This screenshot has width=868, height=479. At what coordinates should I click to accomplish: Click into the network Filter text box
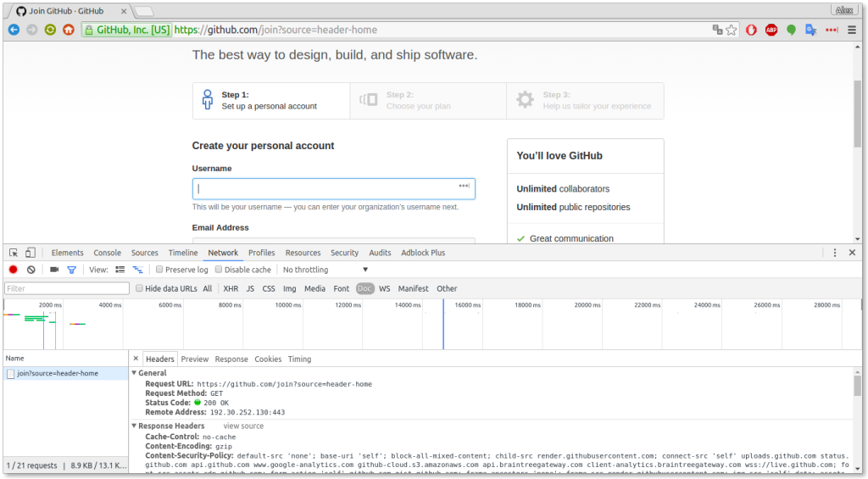pyautogui.click(x=67, y=288)
